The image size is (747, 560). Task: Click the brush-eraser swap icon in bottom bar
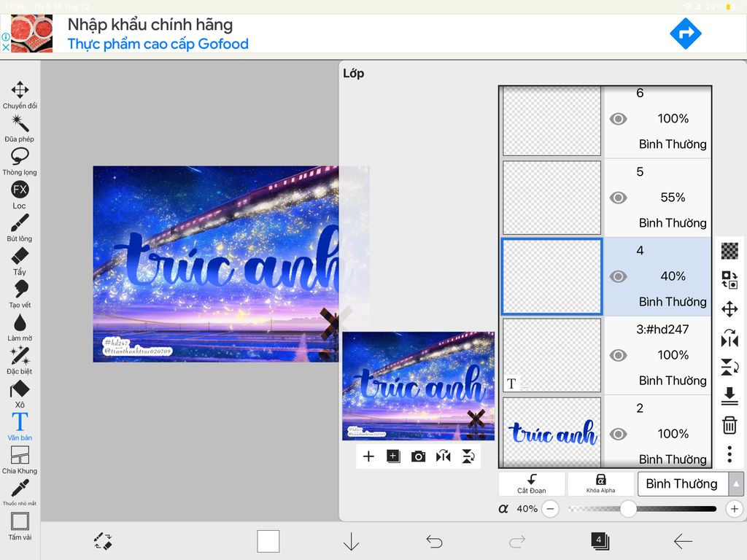(103, 541)
